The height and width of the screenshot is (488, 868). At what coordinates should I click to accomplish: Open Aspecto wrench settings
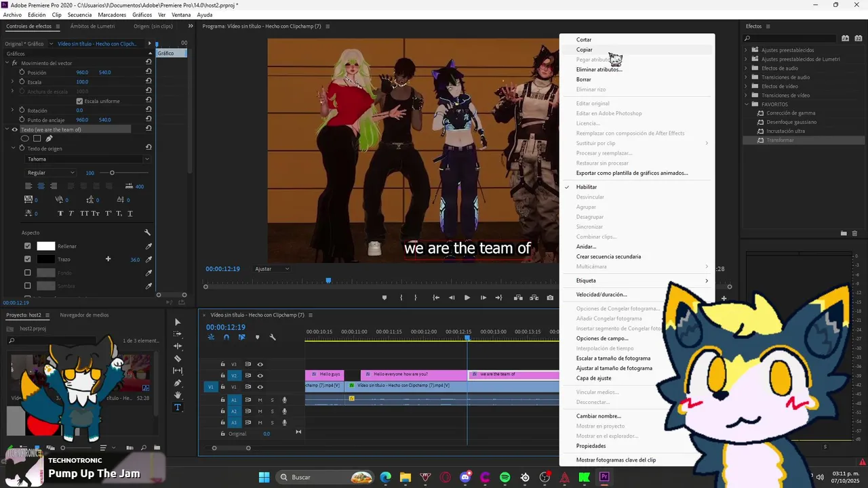[x=148, y=232]
